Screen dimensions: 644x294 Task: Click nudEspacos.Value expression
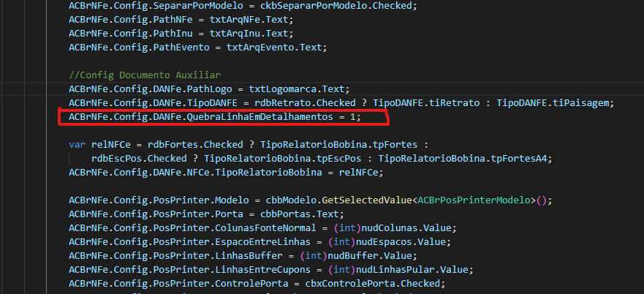(x=401, y=241)
